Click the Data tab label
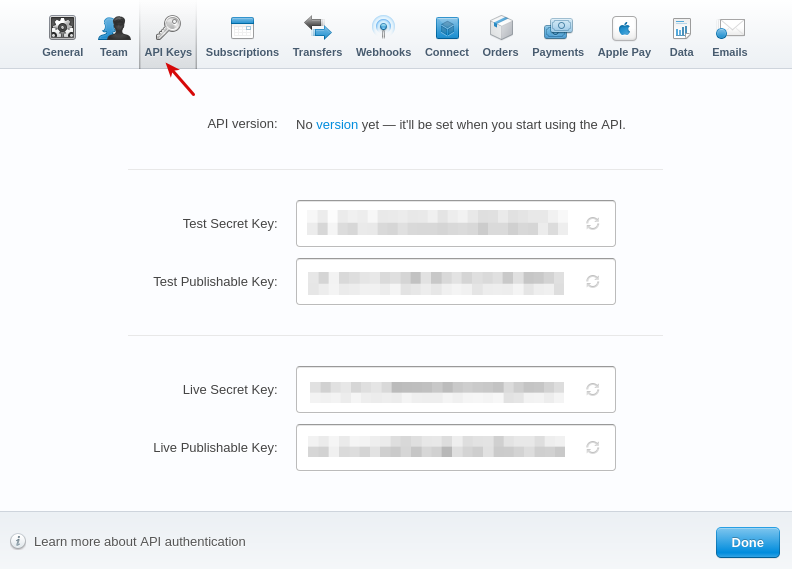Viewport: 792px width, 569px height. coord(681,52)
